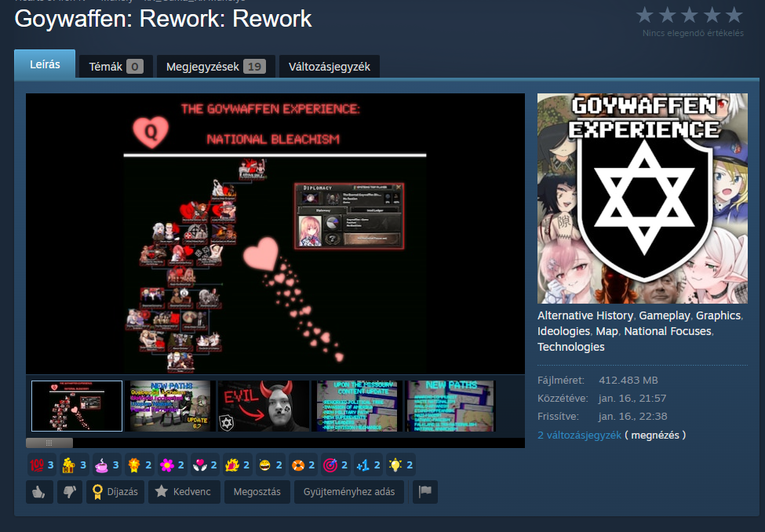765x532 pixels.
Task: Click the heart in hands award reaction
Action: (199, 465)
